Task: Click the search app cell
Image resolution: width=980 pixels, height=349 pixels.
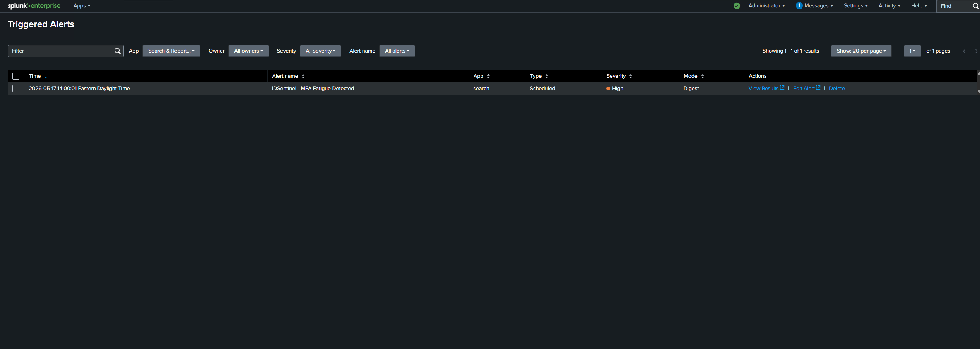Action: point(481,89)
